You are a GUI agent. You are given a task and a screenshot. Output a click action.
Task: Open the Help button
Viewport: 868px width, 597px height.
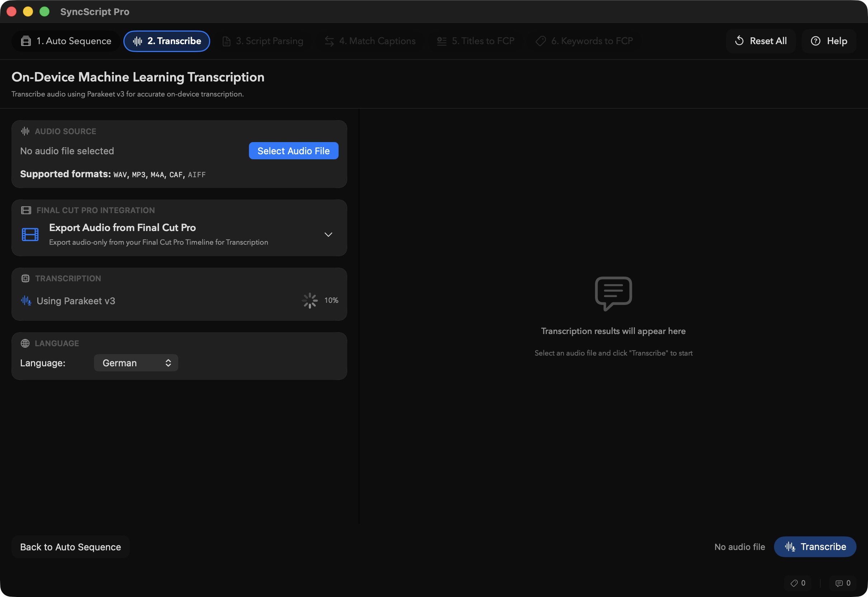[829, 41]
